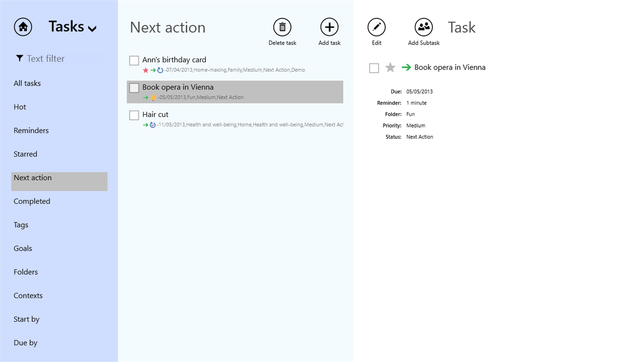Show the Reminders view
Screen dimensions: 644x362
point(31,131)
